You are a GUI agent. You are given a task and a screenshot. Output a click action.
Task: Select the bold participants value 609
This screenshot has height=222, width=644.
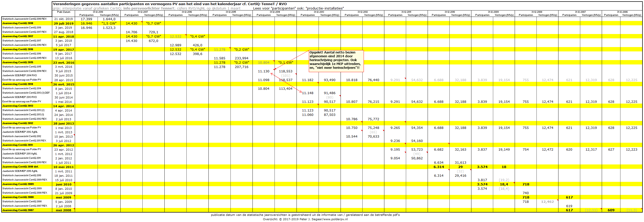click(611, 210)
